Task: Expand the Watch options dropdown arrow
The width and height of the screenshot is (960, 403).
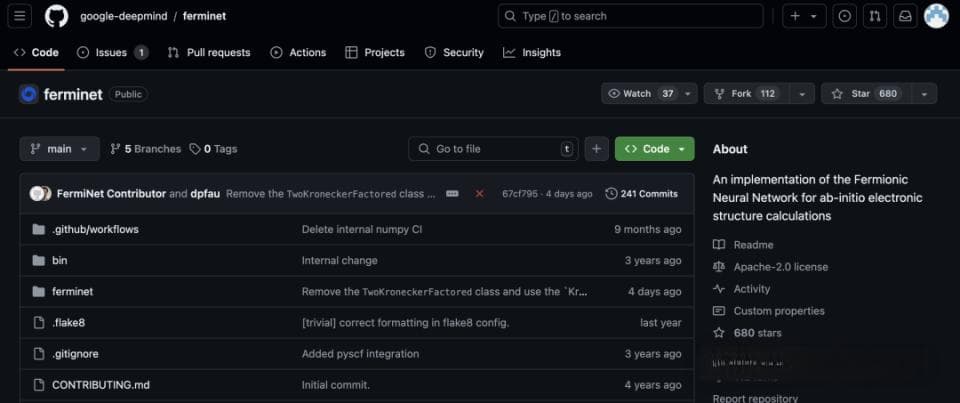Action: 688,94
